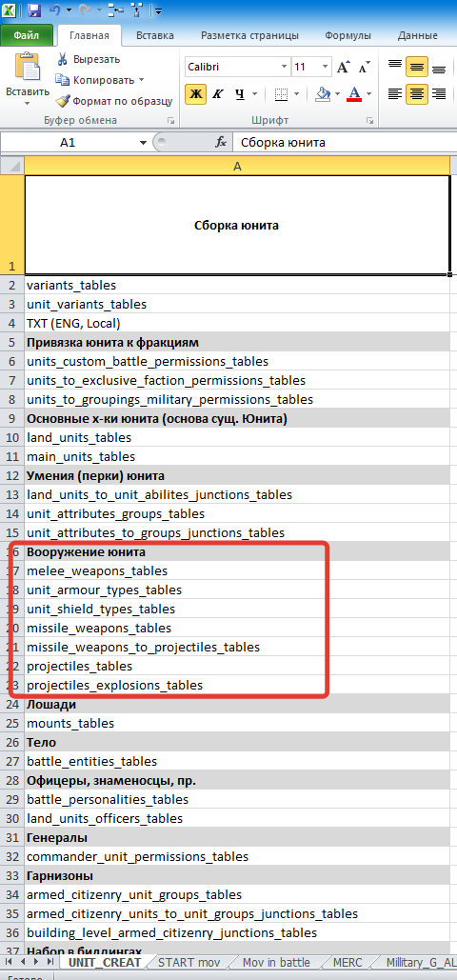Undo the last action
Image resolution: width=457 pixels, height=980 pixels.
(54, 10)
